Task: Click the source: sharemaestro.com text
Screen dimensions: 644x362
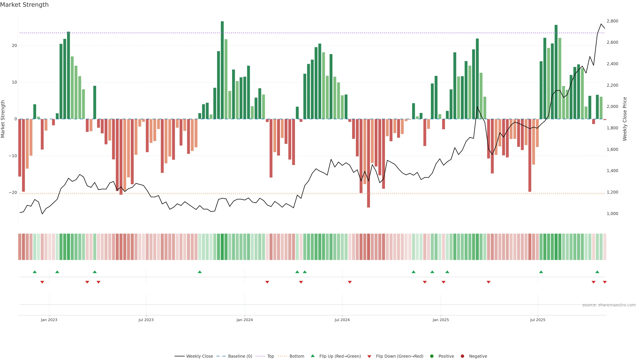Action: [x=609, y=305]
